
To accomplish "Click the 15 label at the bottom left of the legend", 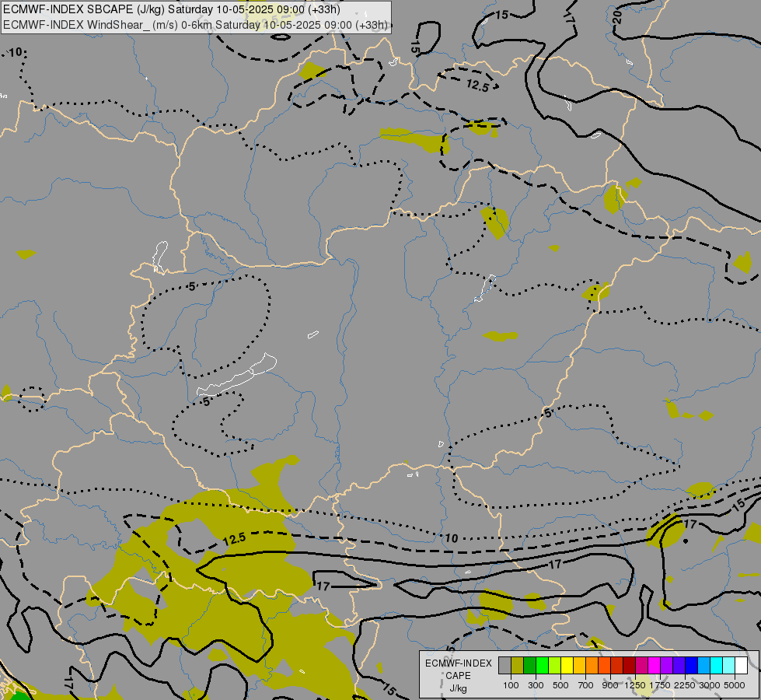I will pyautogui.click(x=389, y=689).
